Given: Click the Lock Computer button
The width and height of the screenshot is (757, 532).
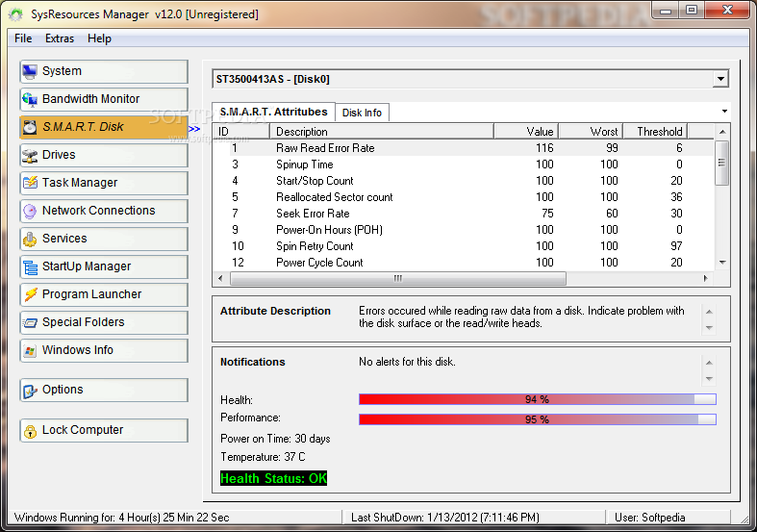Looking at the screenshot, I should pos(104,431).
